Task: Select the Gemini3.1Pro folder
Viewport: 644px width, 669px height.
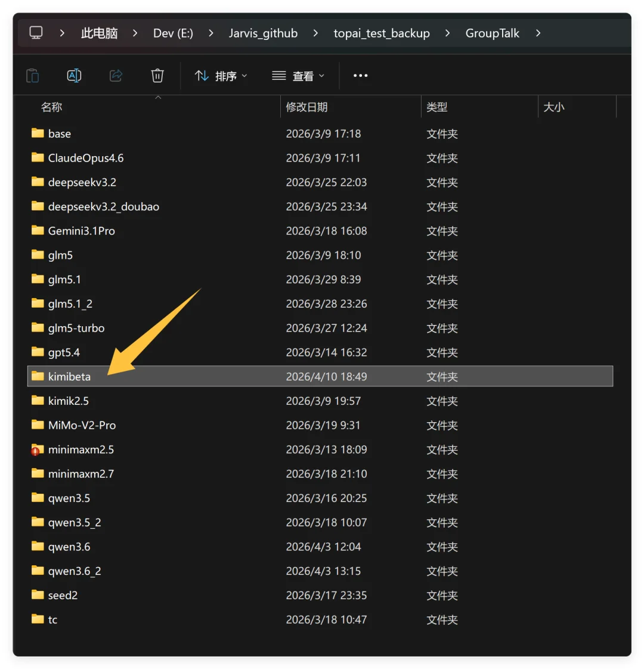Action: pos(81,231)
